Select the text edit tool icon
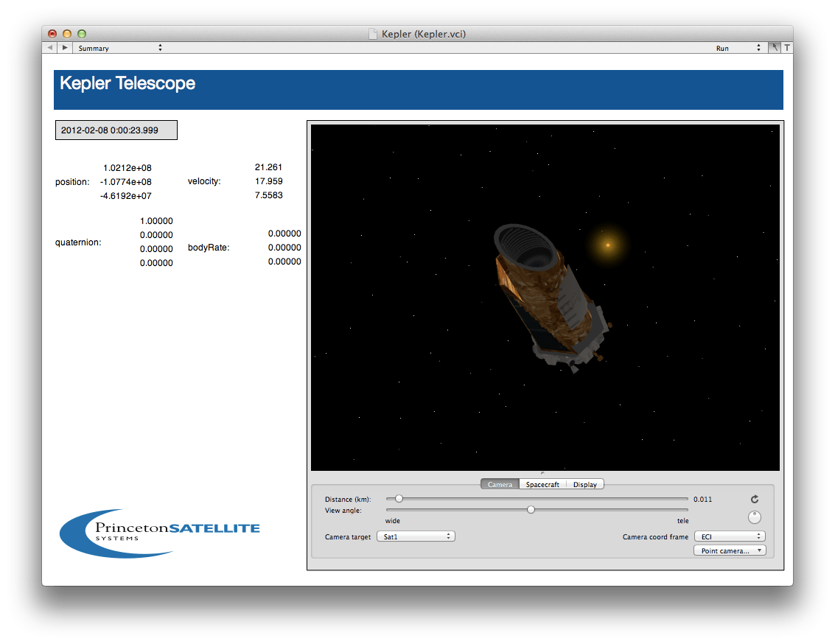835x644 pixels. [786, 47]
